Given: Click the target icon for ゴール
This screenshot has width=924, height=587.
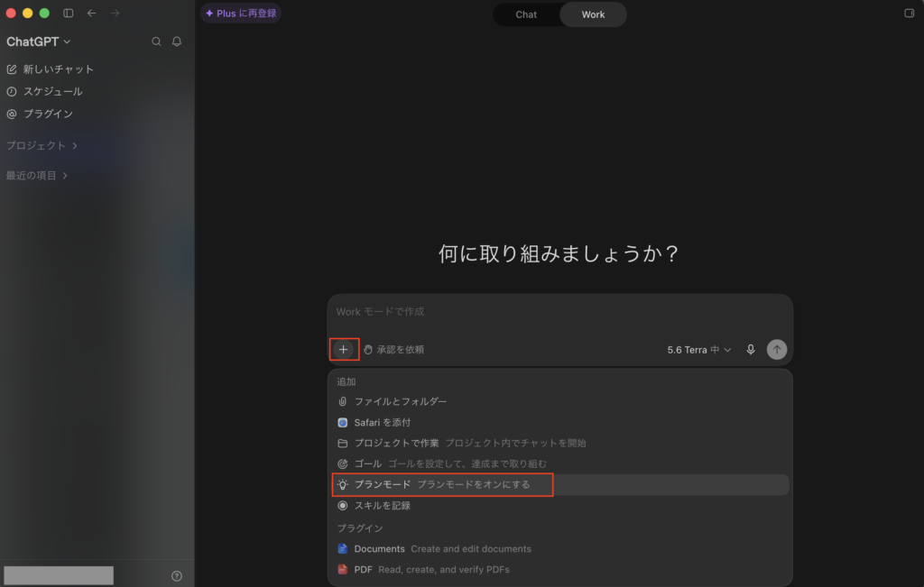Looking at the screenshot, I should point(342,464).
